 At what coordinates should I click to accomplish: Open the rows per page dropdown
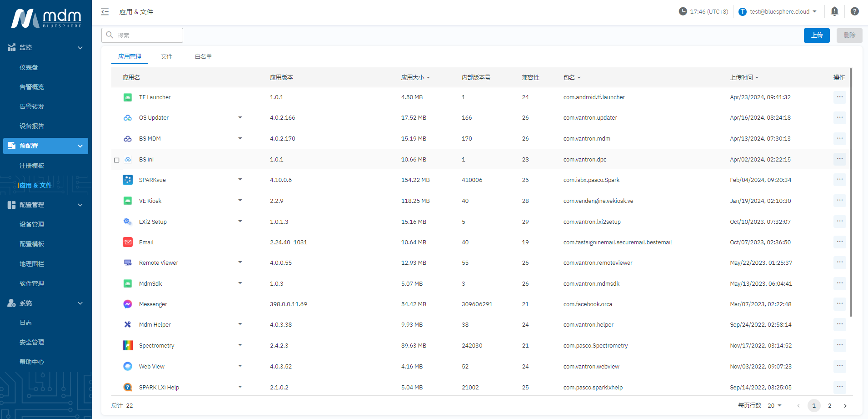[x=774, y=406]
